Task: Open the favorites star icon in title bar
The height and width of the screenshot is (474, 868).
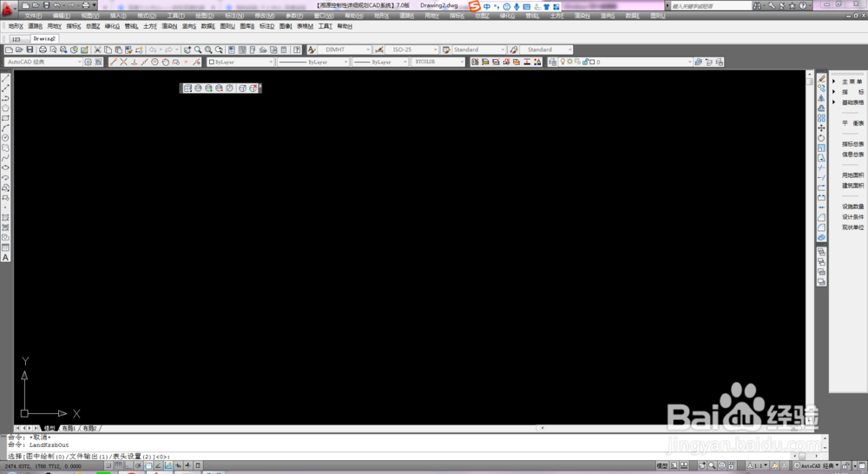Action: pyautogui.click(x=792, y=5)
